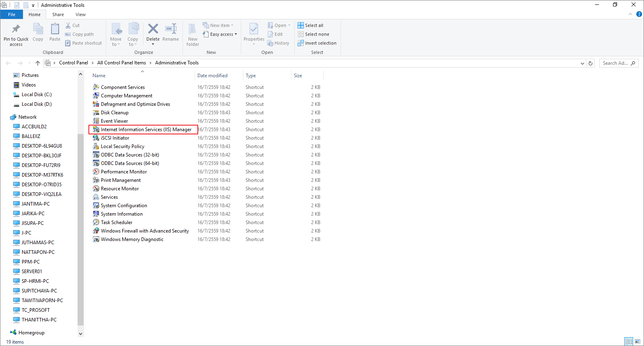The height and width of the screenshot is (346, 644).
Task: Click the Homegroup icon in navigation pane
Action: coord(13,333)
